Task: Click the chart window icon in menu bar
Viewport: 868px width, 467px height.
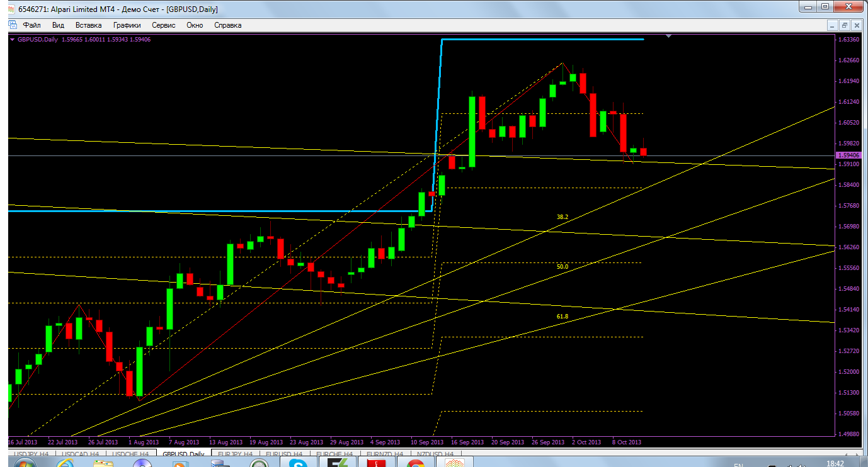Action: 12,25
